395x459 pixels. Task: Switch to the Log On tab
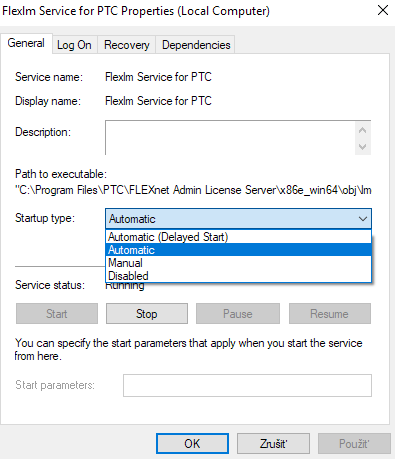[74, 45]
